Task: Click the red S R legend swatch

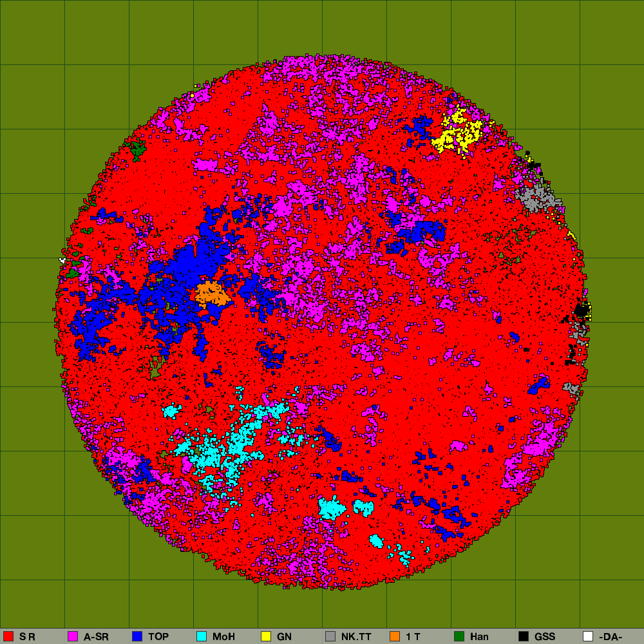Action: [x=8, y=636]
